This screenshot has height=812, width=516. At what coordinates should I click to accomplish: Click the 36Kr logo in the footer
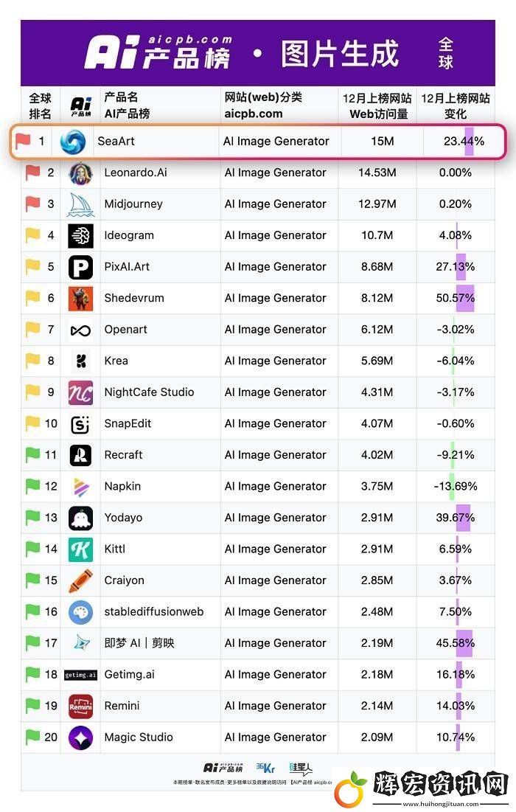265,768
